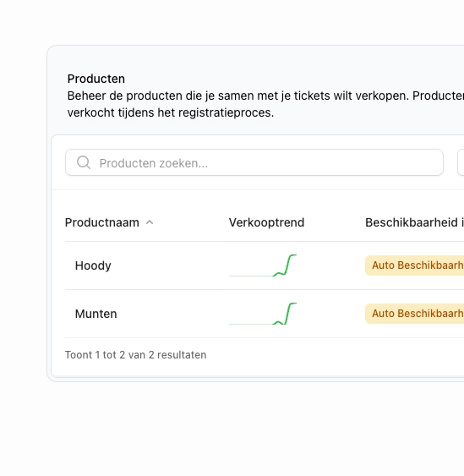The height and width of the screenshot is (476, 464).
Task: Click the Verkooptrend column header
Action: [266, 222]
